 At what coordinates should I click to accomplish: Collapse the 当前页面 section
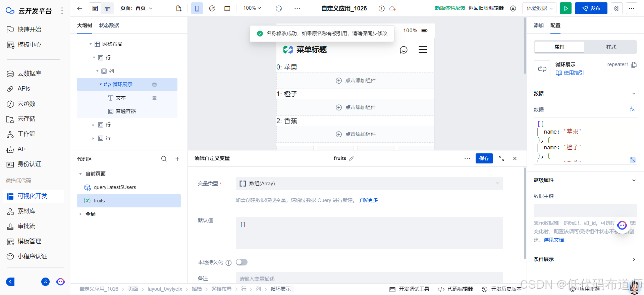80,174
